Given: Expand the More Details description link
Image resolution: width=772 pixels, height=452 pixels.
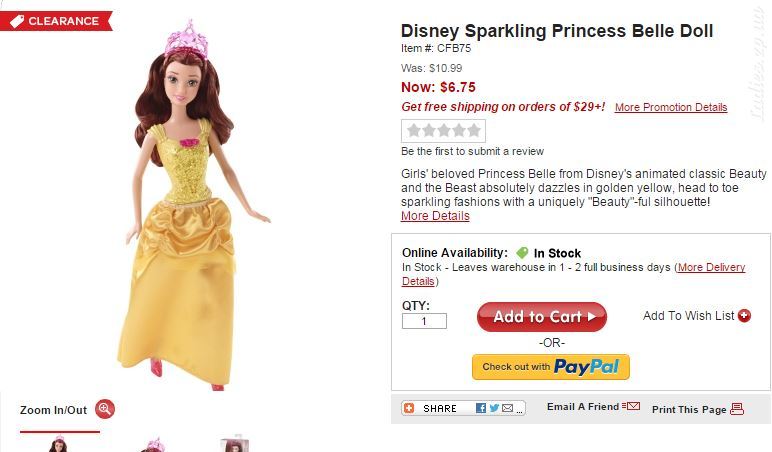Looking at the screenshot, I should click(435, 216).
